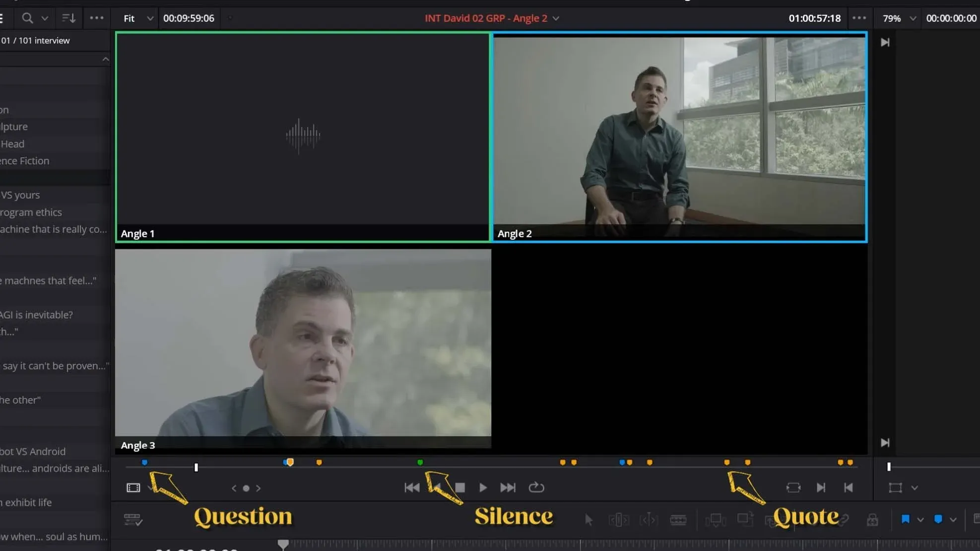Image resolution: width=980 pixels, height=551 pixels.
Task: Enable Trim Edit mode
Action: (x=618, y=520)
